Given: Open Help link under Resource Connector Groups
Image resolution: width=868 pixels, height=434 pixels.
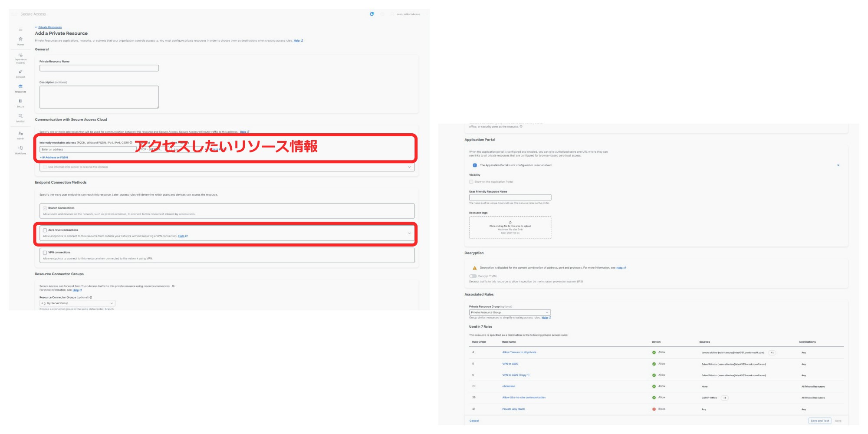Looking at the screenshot, I should (77, 290).
